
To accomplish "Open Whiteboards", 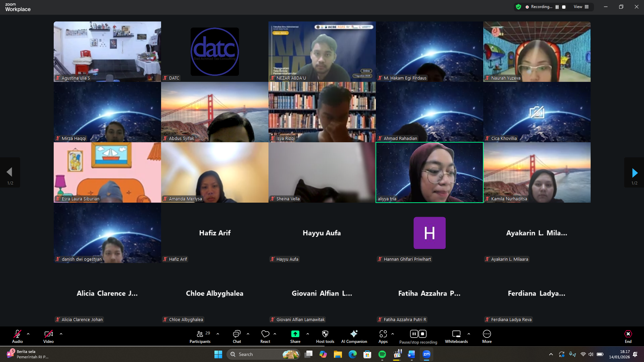I will coord(456,337).
